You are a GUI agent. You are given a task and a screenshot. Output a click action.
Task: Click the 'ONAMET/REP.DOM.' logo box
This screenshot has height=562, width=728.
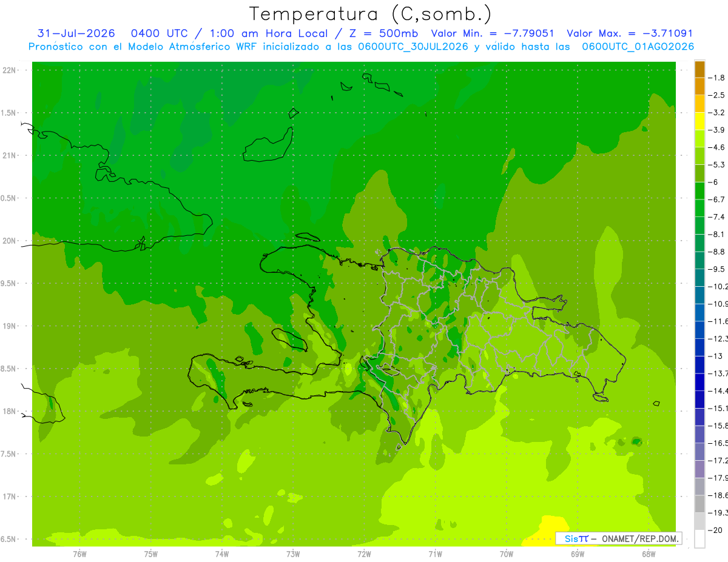[x=618, y=538]
